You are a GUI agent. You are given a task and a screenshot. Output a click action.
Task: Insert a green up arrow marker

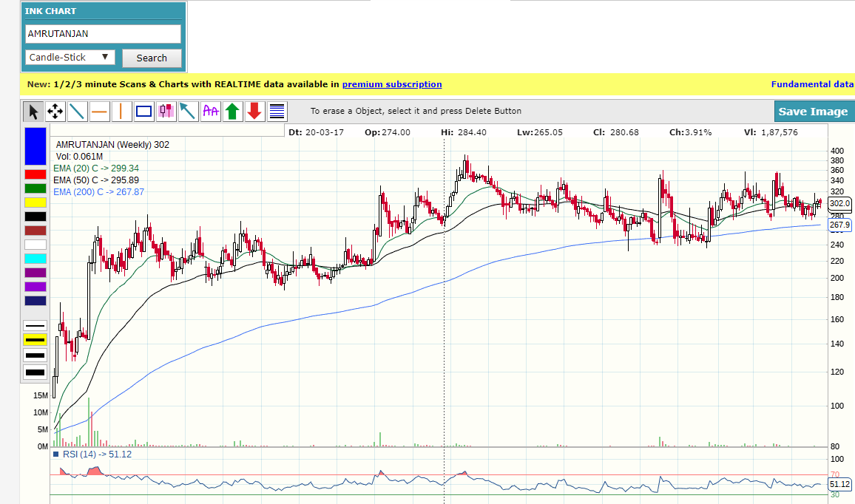(x=233, y=112)
